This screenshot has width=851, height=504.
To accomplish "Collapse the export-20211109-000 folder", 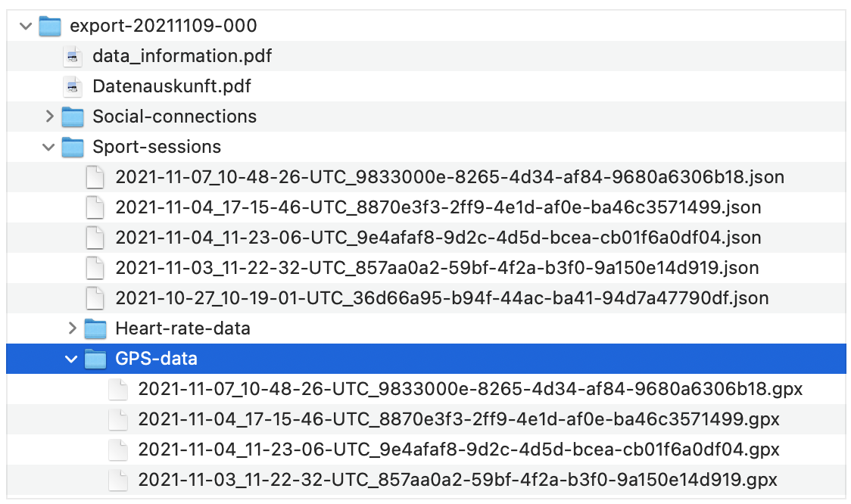I will point(26,26).
